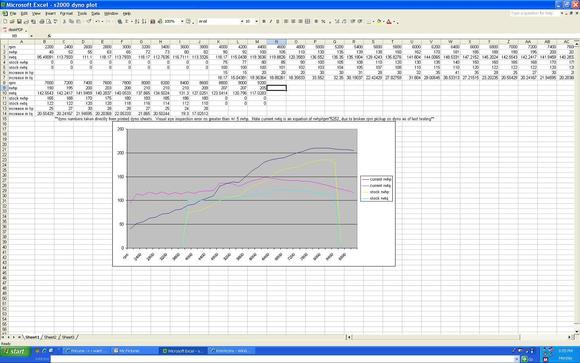Switch to the Sheet1 tab

[32, 337]
